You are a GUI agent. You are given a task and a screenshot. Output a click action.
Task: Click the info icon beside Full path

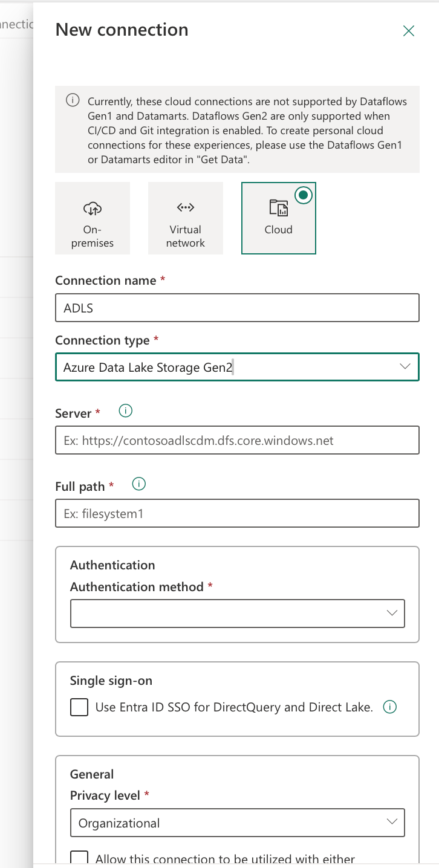point(139,484)
